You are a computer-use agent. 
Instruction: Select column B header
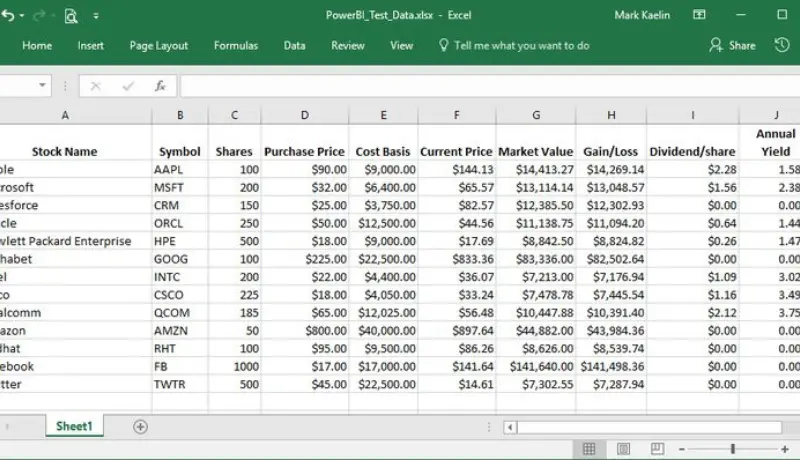(x=180, y=115)
